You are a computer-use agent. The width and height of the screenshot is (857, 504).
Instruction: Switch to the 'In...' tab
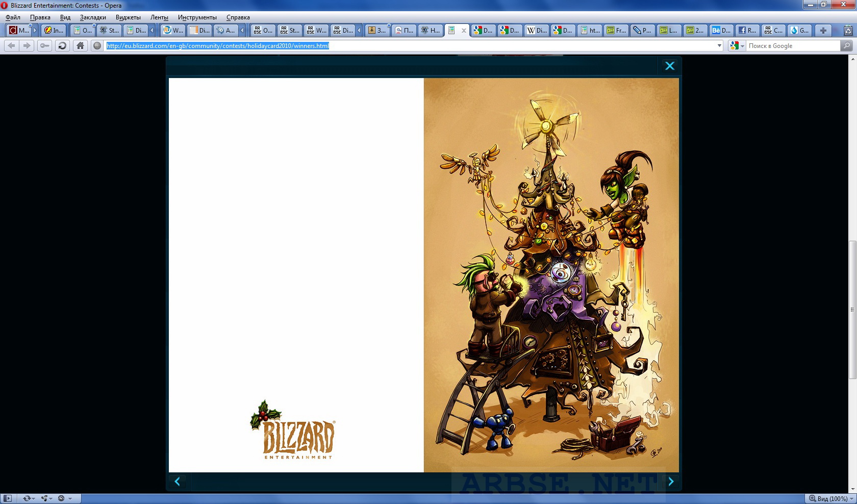pyautogui.click(x=54, y=31)
